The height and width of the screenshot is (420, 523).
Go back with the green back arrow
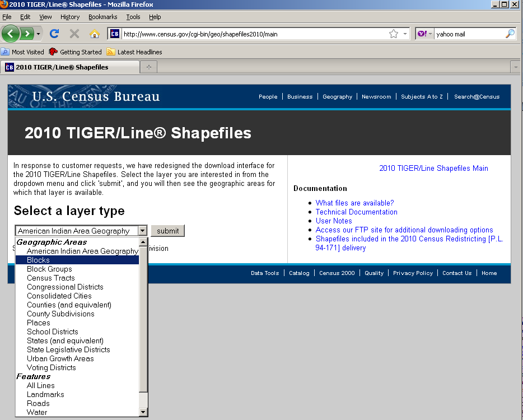[10, 34]
